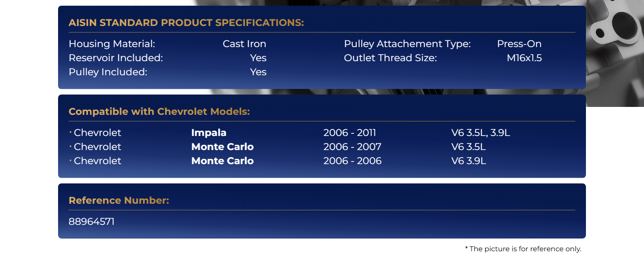This screenshot has height=264, width=644.
Task: Click the Housing Material label
Action: [x=112, y=44]
